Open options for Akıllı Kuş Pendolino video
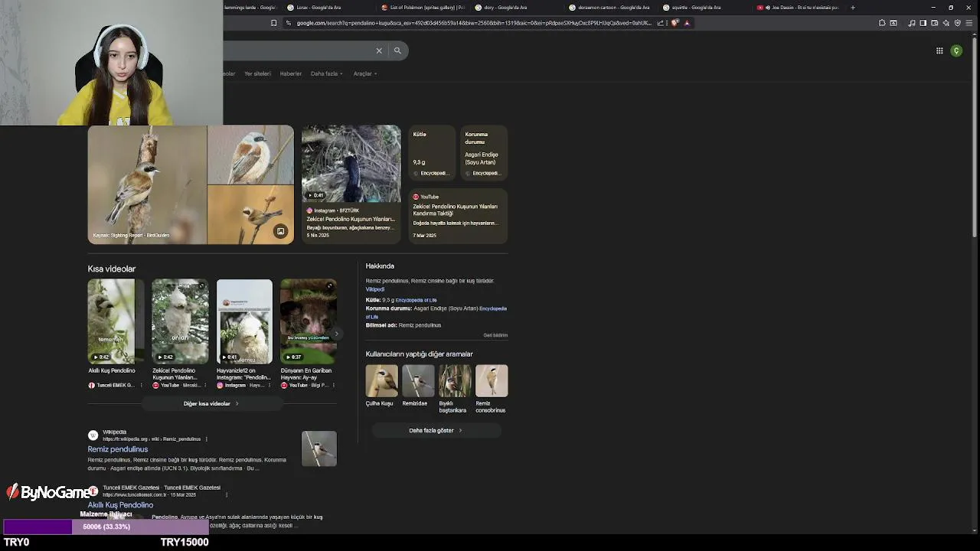Image resolution: width=980 pixels, height=551 pixels. click(141, 386)
